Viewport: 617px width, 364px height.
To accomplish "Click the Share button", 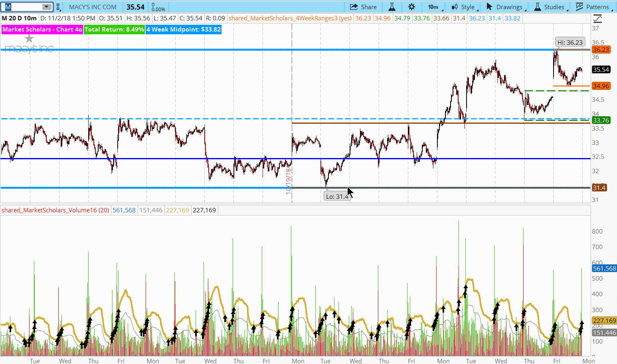I will (x=363, y=7).
